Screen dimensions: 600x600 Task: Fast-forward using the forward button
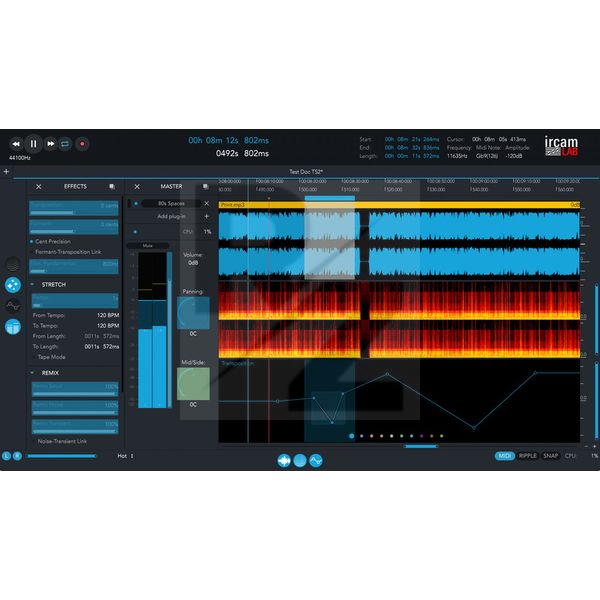tap(51, 144)
